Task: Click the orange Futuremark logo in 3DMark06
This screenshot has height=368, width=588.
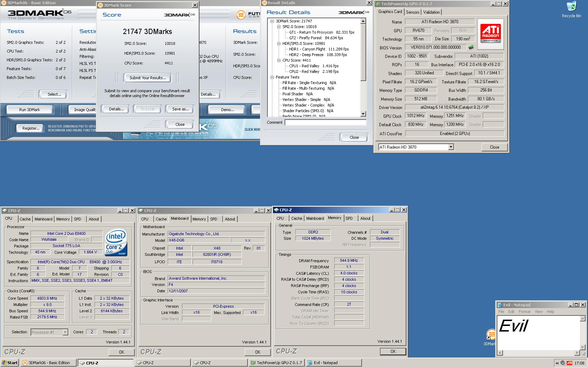Action: coord(241,15)
